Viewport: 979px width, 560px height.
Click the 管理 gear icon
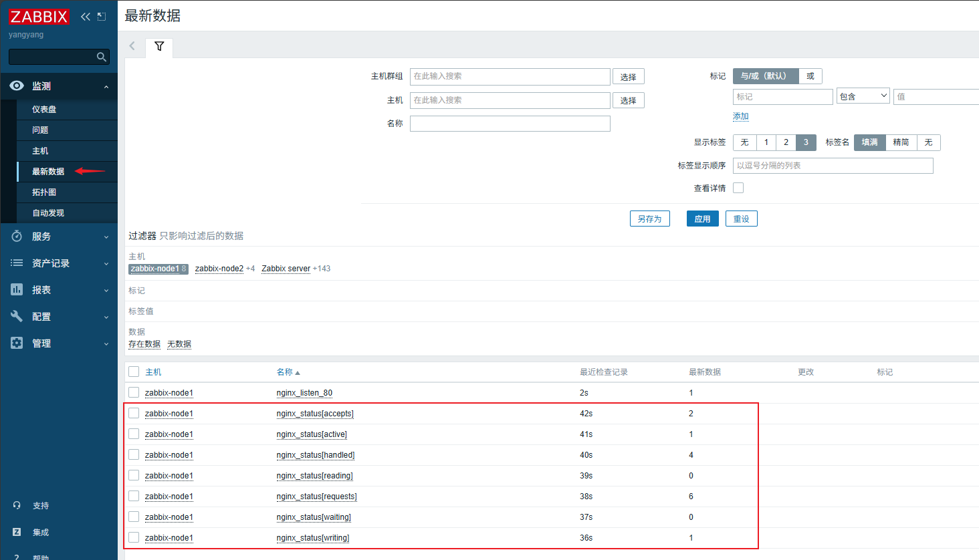coord(17,343)
